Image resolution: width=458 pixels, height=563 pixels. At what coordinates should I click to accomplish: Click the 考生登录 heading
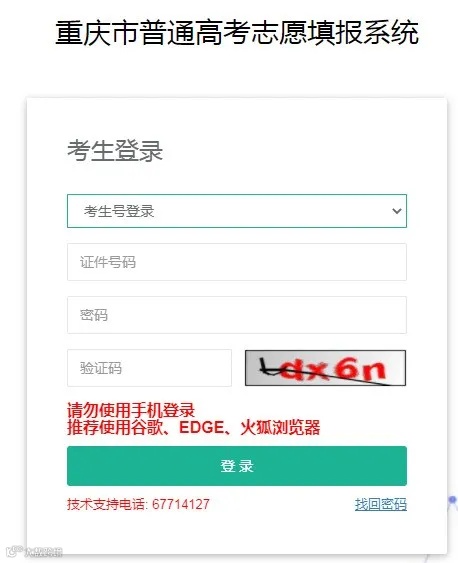115,151
